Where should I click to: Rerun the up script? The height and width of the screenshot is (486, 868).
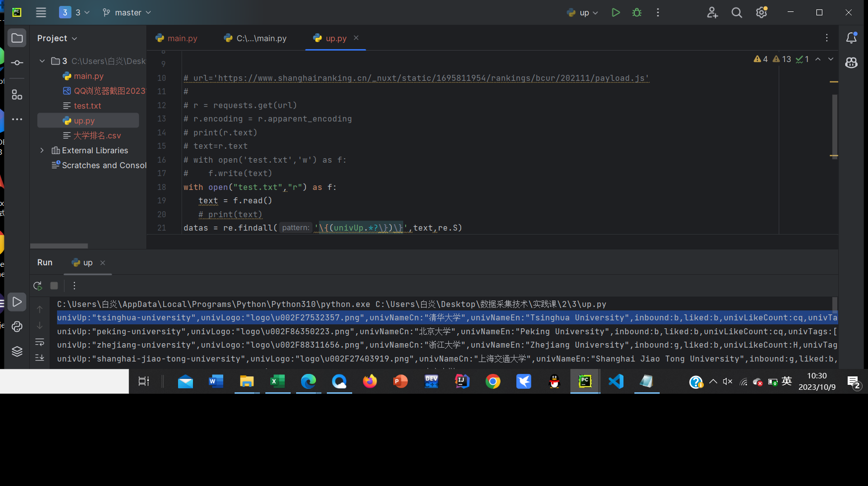point(38,286)
